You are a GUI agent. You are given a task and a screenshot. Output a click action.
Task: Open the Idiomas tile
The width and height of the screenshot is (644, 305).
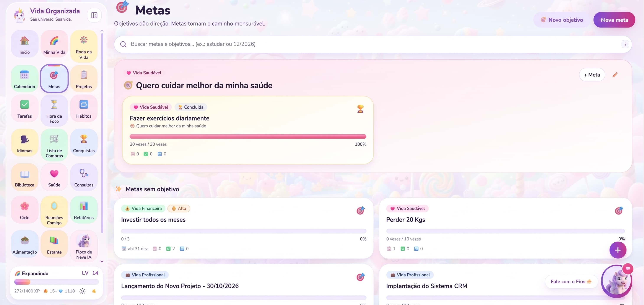(24, 143)
